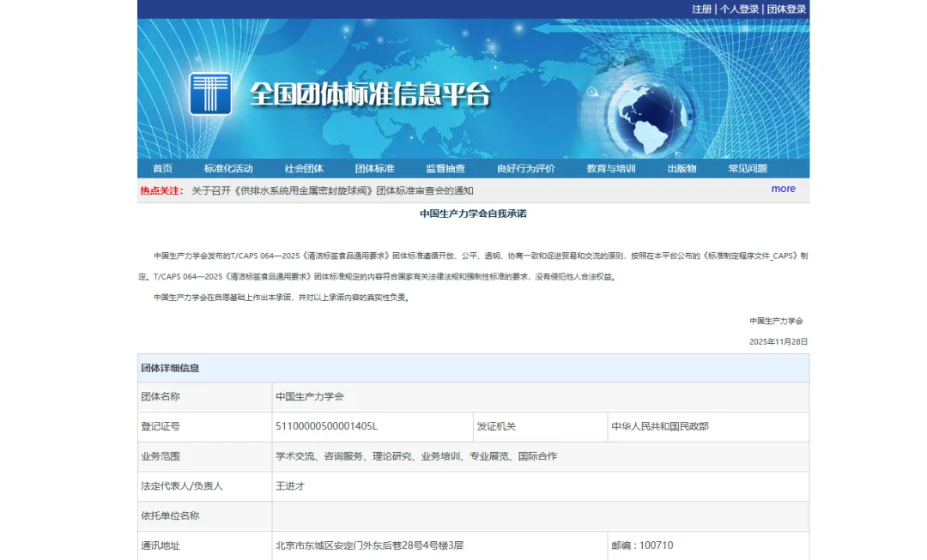Click the more link for hot news
Screen dimensions: 927x560
(x=783, y=189)
